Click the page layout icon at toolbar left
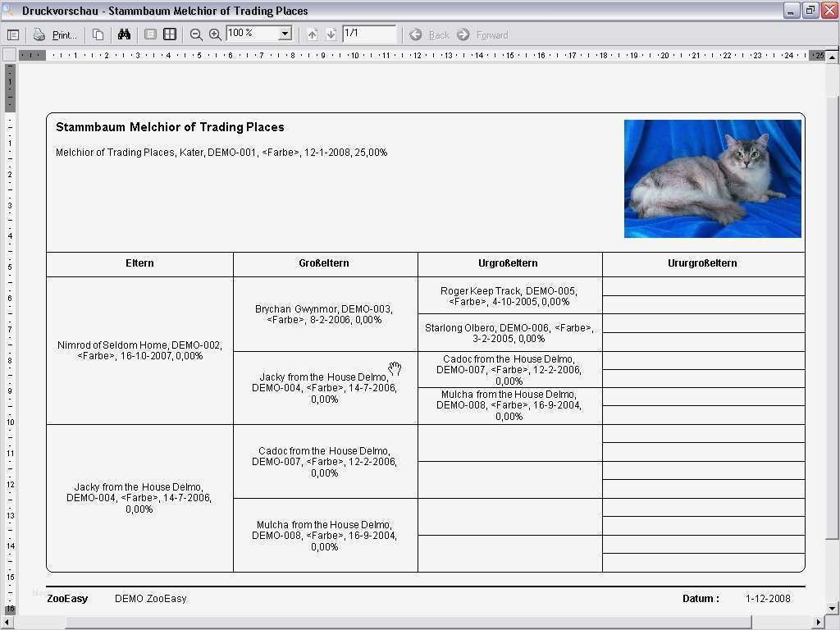The image size is (840, 630). click(13, 34)
